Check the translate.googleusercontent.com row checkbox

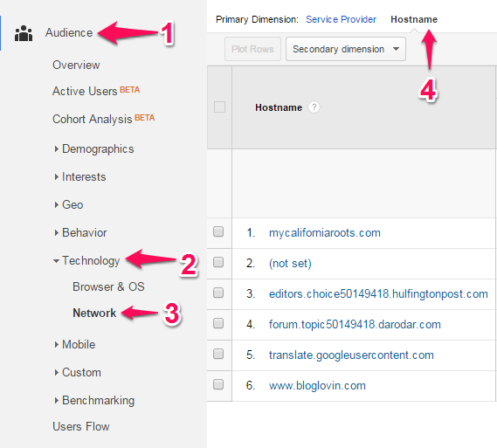218,354
